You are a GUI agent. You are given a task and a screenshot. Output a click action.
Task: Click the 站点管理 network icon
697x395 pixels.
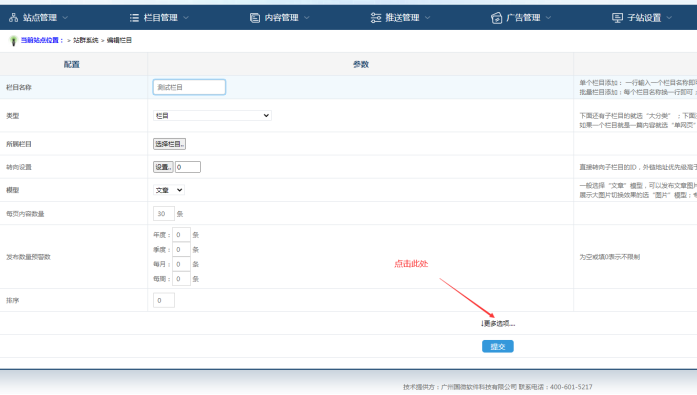tap(13, 18)
